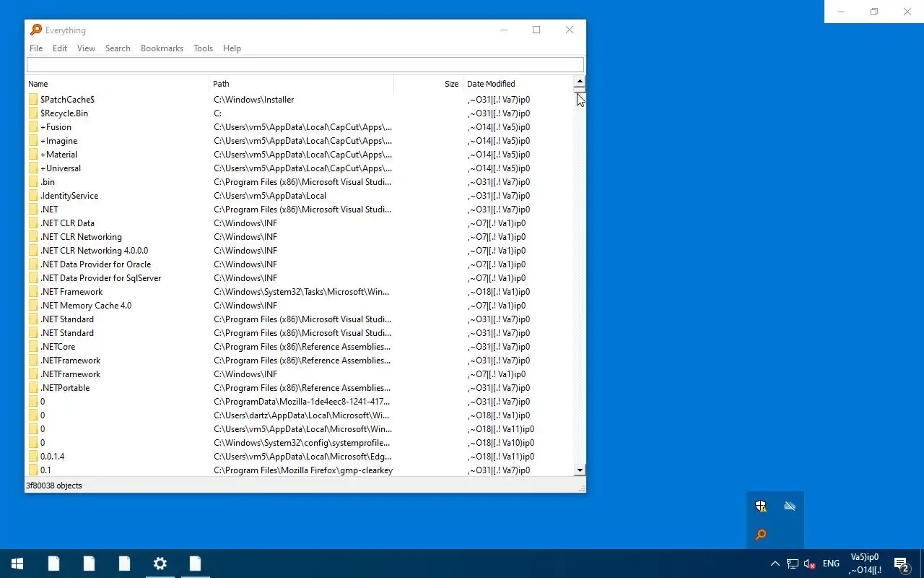Show hidden tray icons chevron
The width and height of the screenshot is (924, 578).
point(775,564)
